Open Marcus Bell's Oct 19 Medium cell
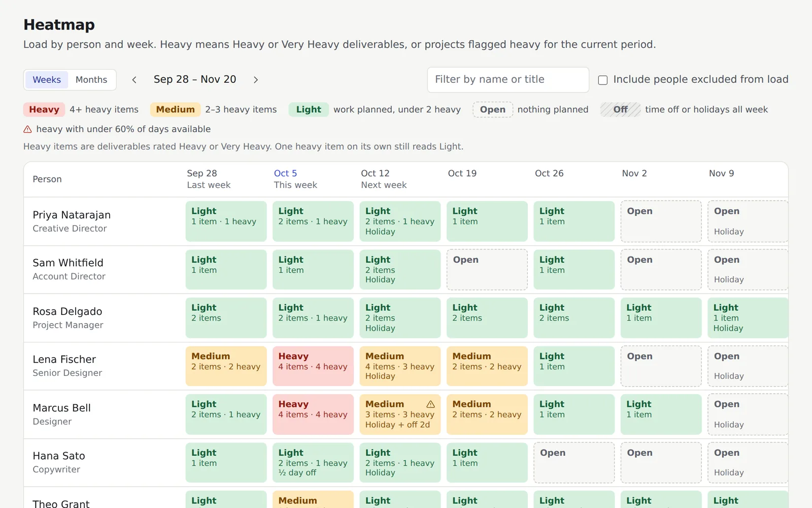Image resolution: width=812 pixels, height=508 pixels. pyautogui.click(x=487, y=415)
